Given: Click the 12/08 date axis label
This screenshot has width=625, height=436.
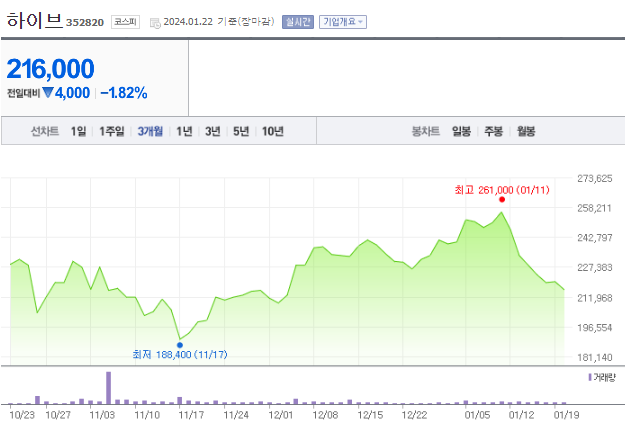Looking at the screenshot, I should click(x=325, y=415).
